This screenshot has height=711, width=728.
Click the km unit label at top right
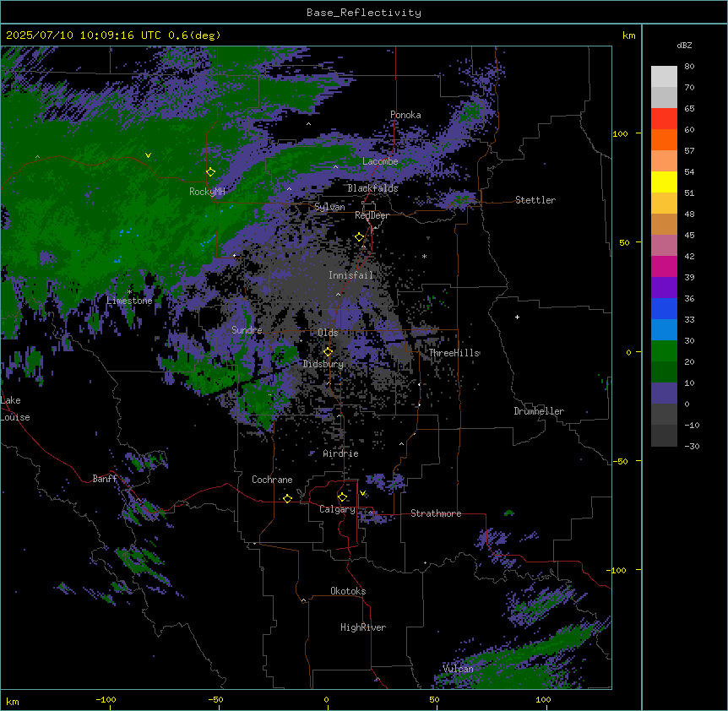coord(629,35)
